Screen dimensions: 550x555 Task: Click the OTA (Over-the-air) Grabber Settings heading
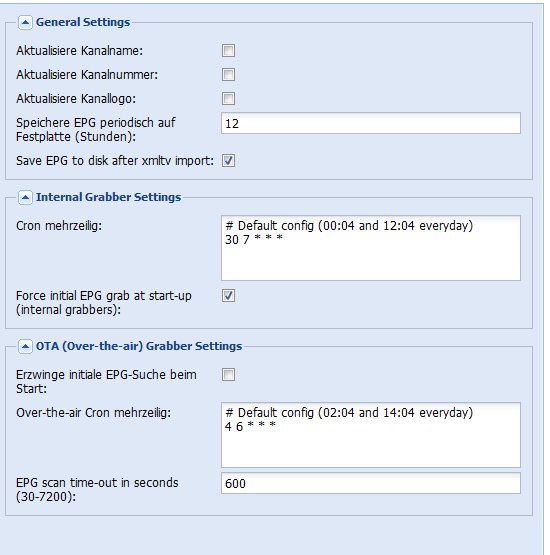pyautogui.click(x=139, y=346)
